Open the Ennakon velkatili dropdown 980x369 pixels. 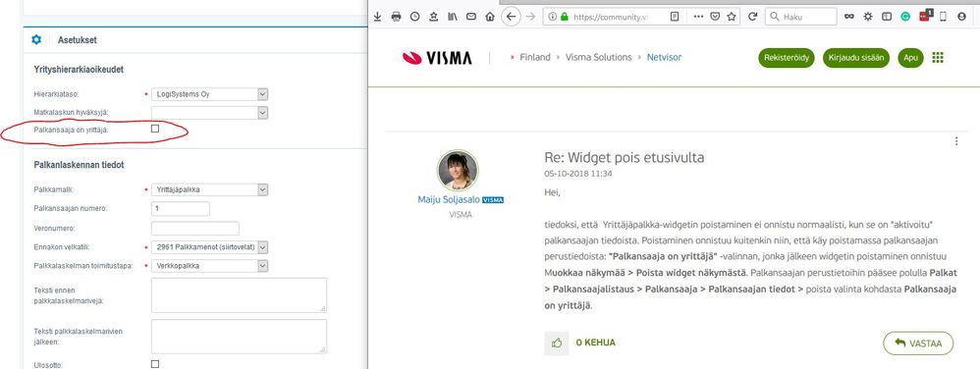[x=209, y=247]
